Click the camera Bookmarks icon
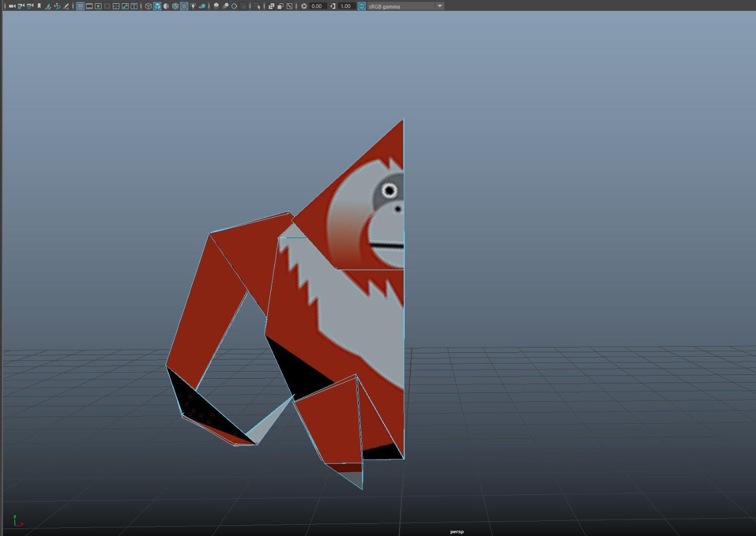The height and width of the screenshot is (536, 756). 39,6
